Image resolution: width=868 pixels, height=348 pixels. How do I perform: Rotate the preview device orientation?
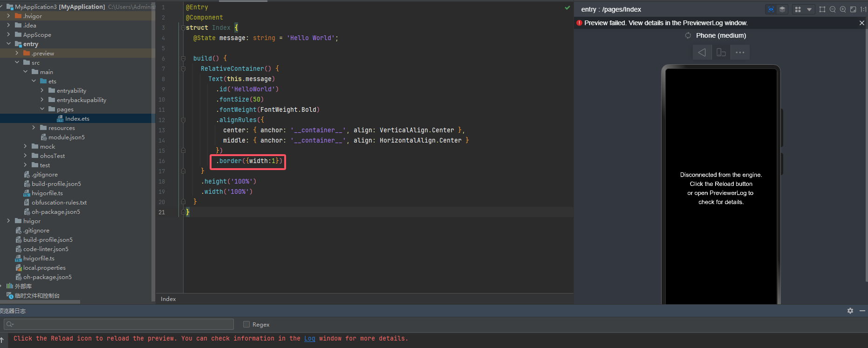(x=721, y=52)
